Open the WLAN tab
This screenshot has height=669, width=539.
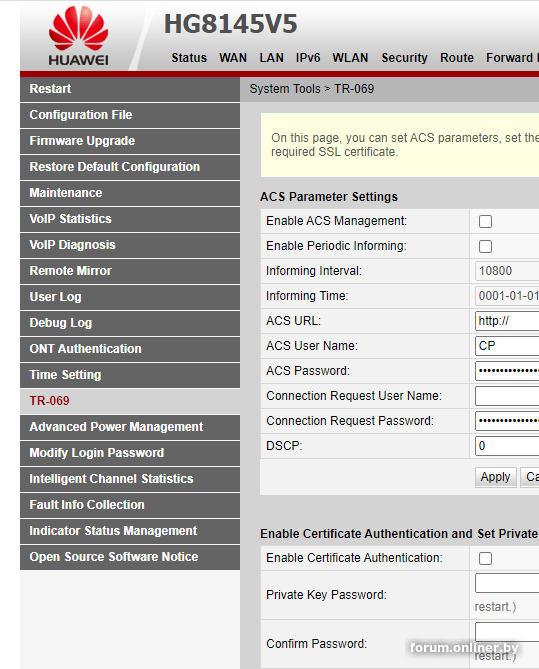point(350,58)
